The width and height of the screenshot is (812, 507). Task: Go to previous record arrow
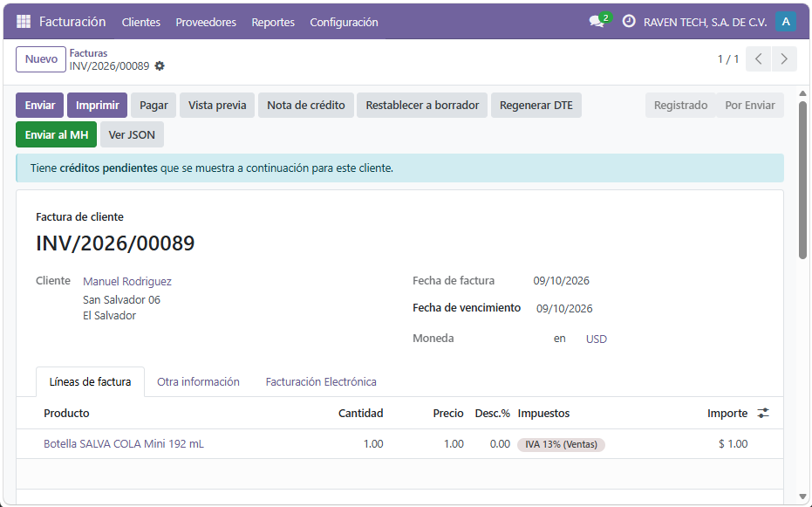(758, 59)
